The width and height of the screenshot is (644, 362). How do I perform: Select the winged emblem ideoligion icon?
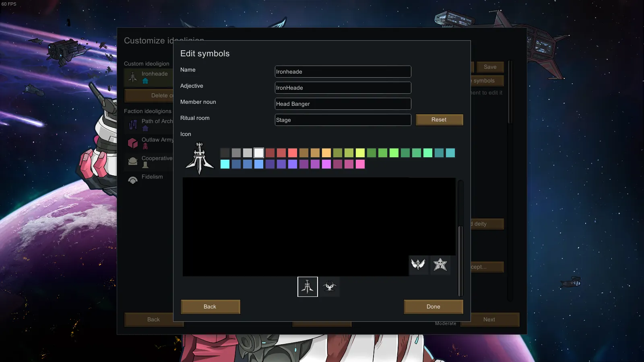tap(418, 264)
